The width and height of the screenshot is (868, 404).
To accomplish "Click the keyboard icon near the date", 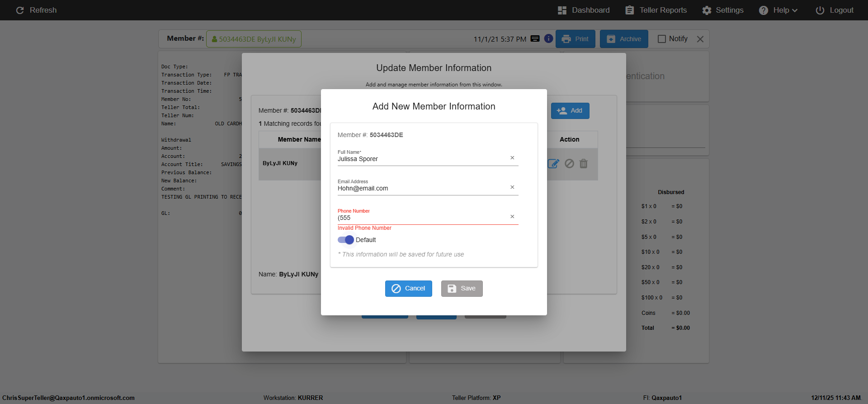I will pos(535,39).
